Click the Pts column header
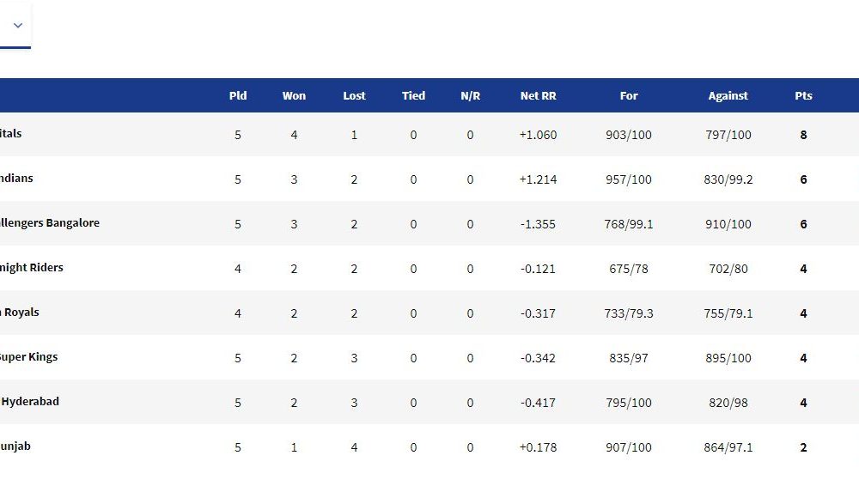This screenshot has width=859, height=504. 804,95
